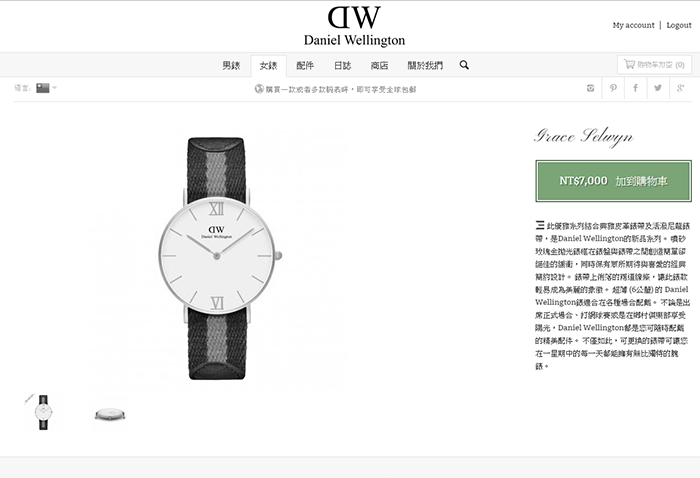Click the Daniel Wellington DW logo
Viewport: 700px width, 478px height.
tap(354, 26)
